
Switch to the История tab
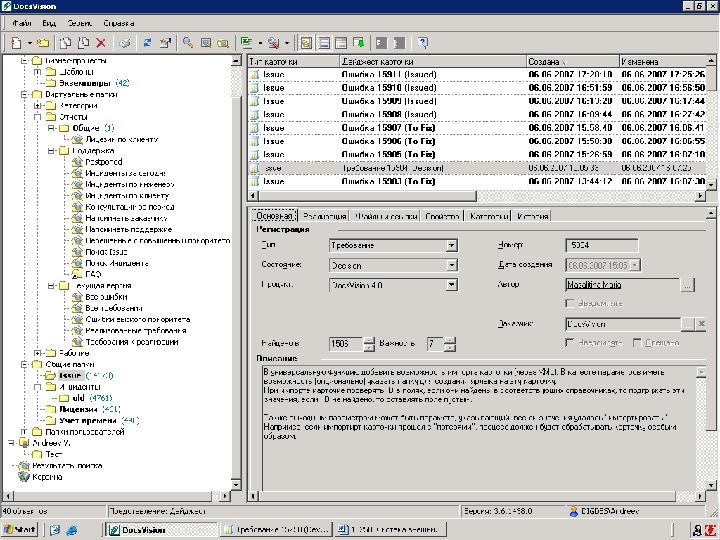tap(532, 216)
